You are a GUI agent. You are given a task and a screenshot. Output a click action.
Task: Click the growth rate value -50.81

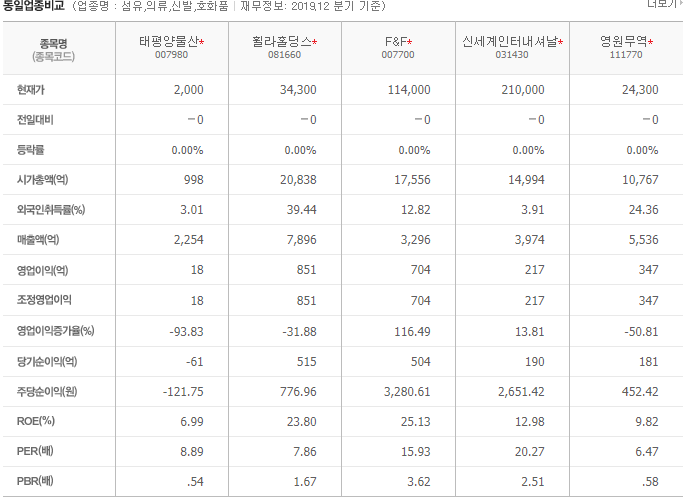coord(642,331)
